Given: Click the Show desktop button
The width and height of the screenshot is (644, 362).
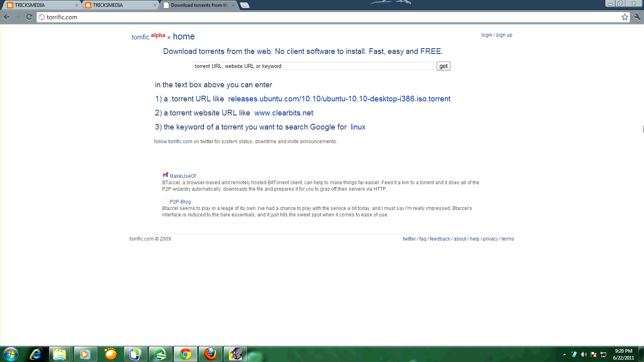Looking at the screenshot, I should tap(642, 354).
